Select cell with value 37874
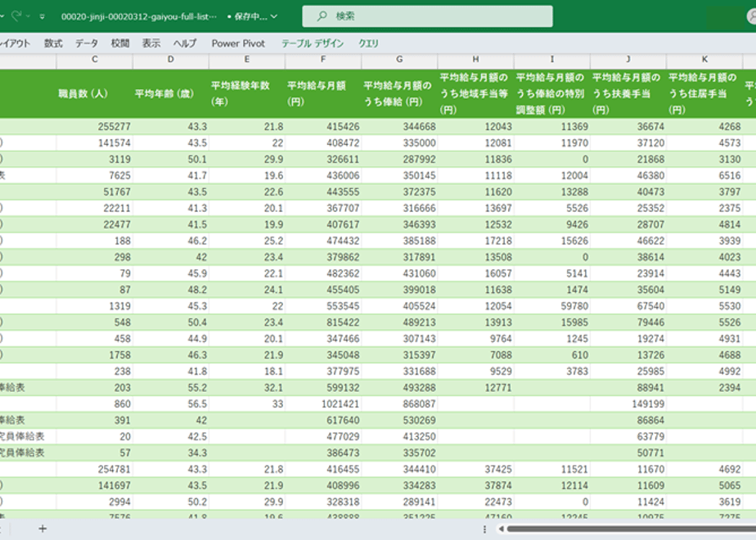This screenshot has height=540, width=756. (x=475, y=485)
